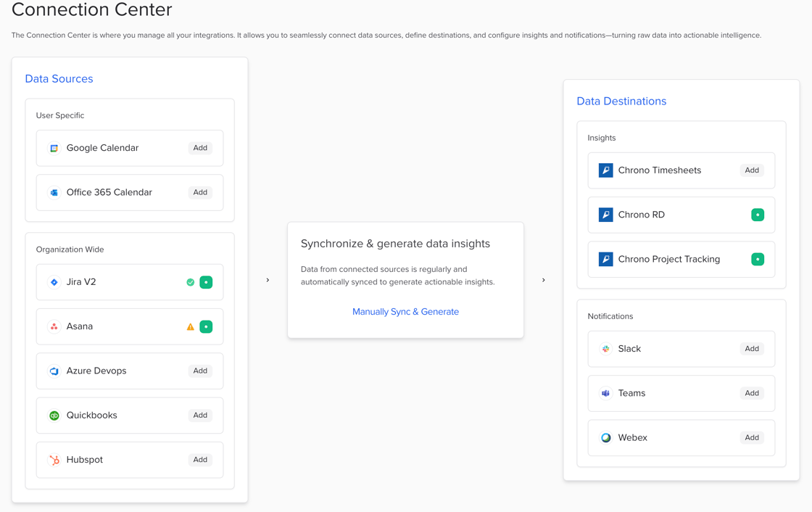Click the orange warning icon on Asana
This screenshot has height=512, width=812.
pos(191,327)
